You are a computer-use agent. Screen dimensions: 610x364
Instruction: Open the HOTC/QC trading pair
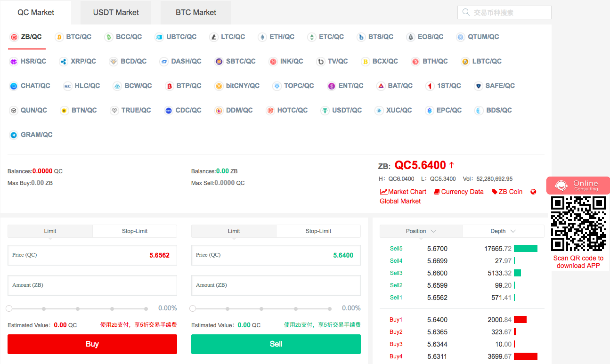[x=287, y=110]
